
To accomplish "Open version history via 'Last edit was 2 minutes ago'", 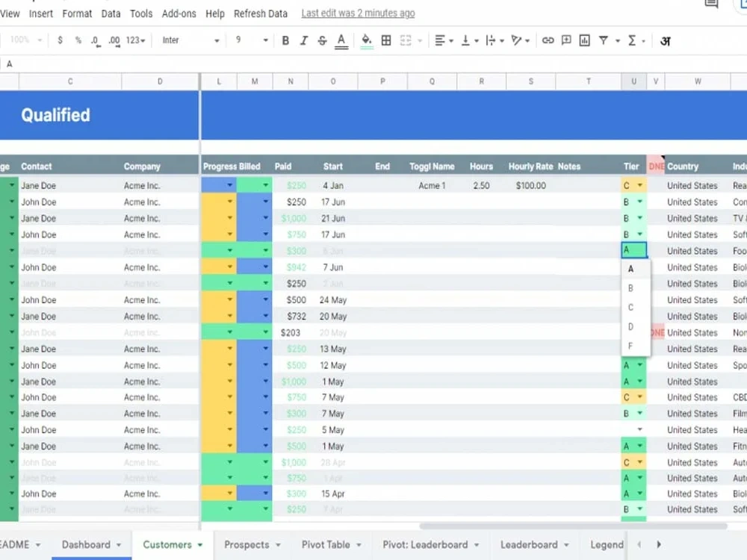I will tap(357, 13).
